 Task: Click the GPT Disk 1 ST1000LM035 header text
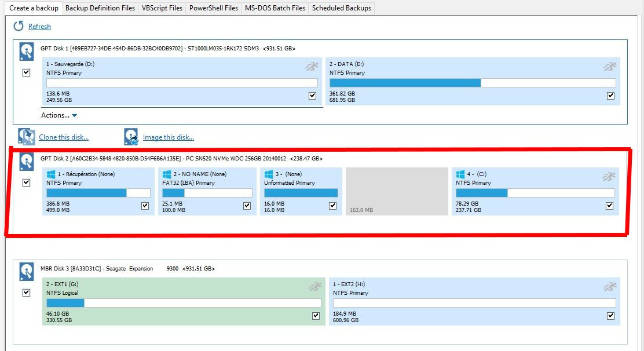(x=167, y=49)
